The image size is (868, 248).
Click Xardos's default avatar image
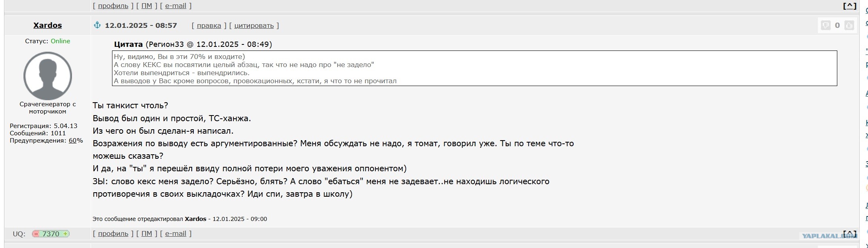[48, 76]
